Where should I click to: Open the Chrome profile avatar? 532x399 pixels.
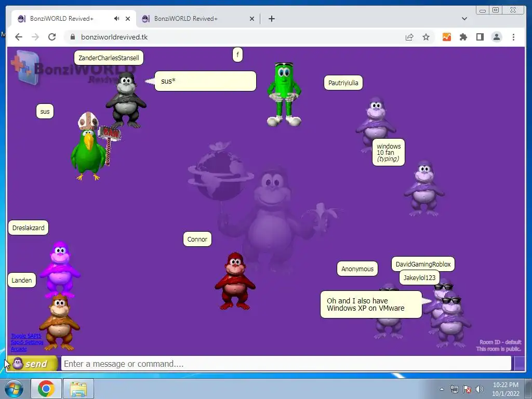click(496, 37)
